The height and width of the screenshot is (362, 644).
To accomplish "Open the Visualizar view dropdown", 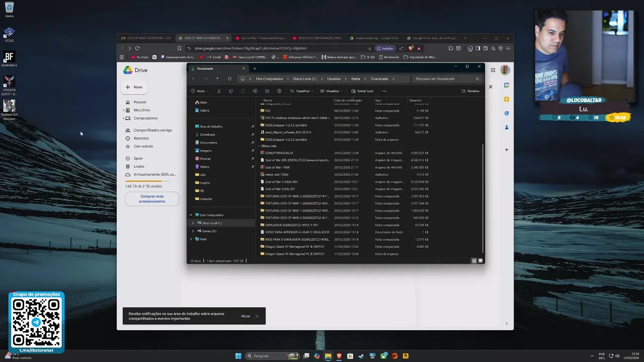I will coord(332,91).
